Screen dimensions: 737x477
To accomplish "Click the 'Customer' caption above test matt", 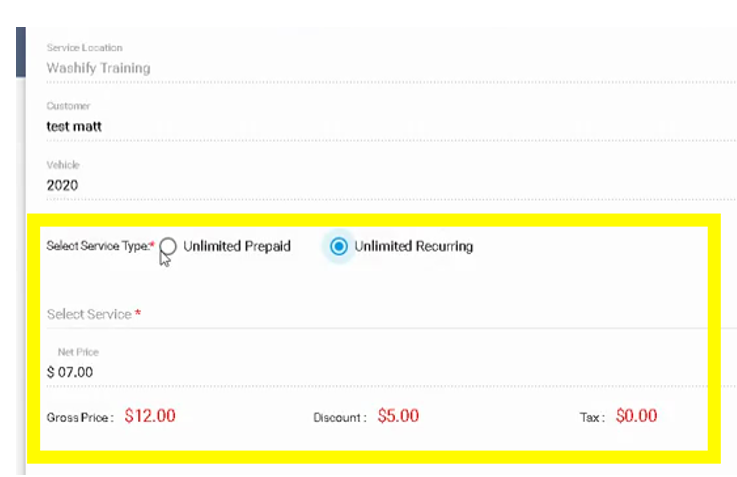I will pos(68,106).
